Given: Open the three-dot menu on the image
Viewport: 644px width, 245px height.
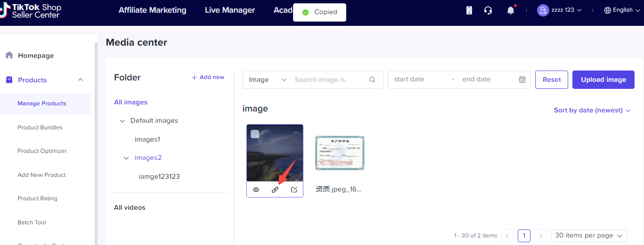Looking at the screenshot, I should click(x=296, y=133).
